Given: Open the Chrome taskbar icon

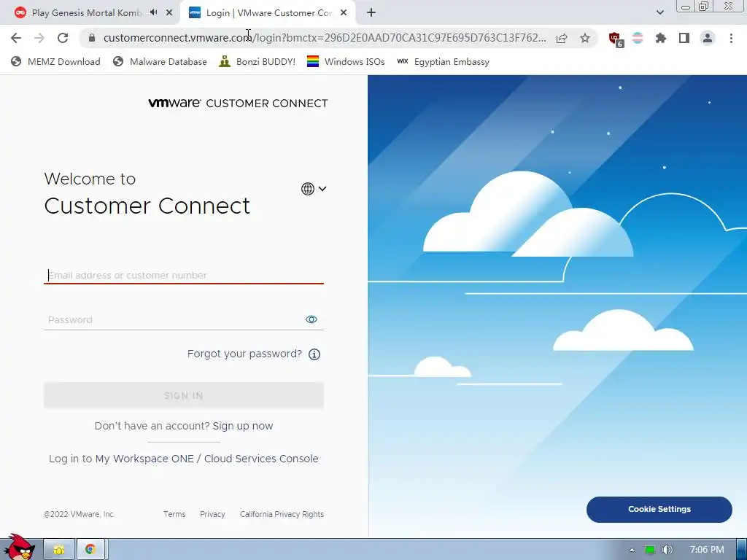Looking at the screenshot, I should (x=90, y=550).
